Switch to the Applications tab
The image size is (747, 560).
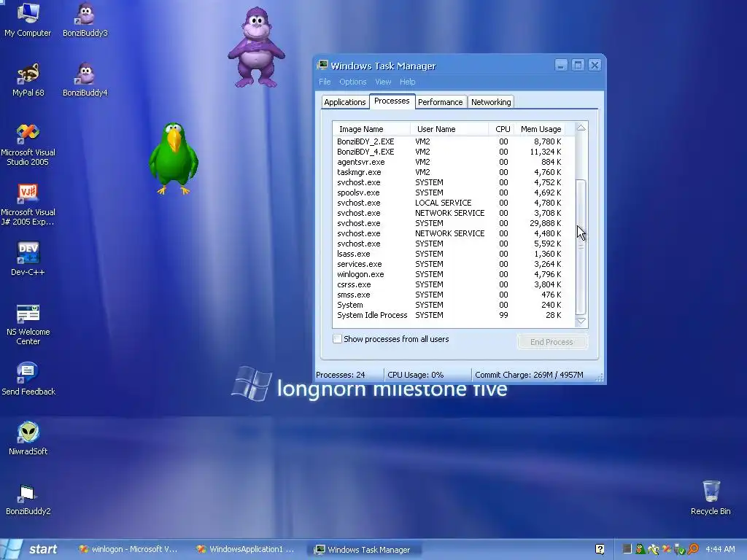click(x=345, y=102)
